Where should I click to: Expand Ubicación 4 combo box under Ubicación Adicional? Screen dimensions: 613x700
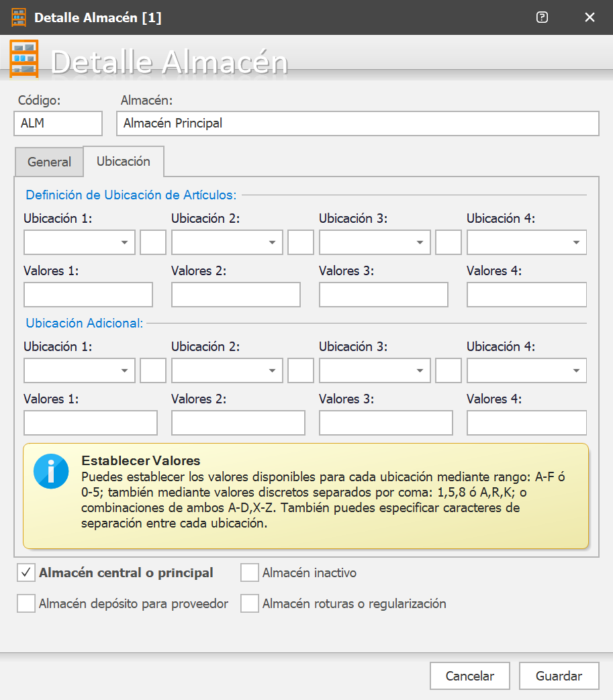[x=527, y=370]
